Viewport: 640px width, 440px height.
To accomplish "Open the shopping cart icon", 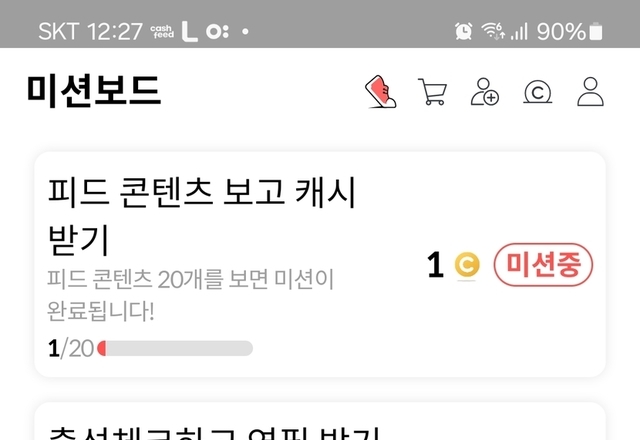I will click(x=433, y=91).
